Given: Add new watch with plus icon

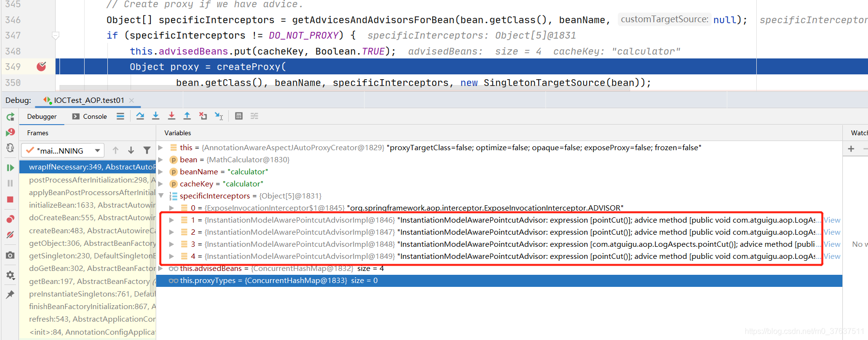Looking at the screenshot, I should click(x=851, y=149).
